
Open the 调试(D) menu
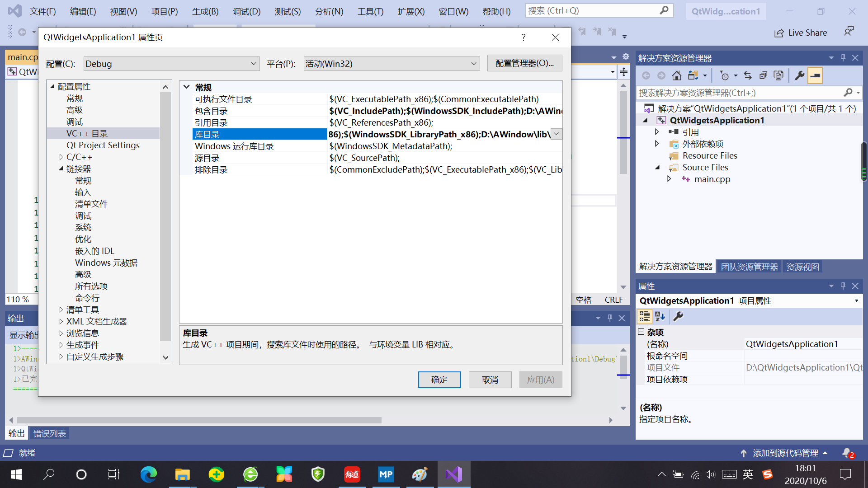tap(246, 11)
